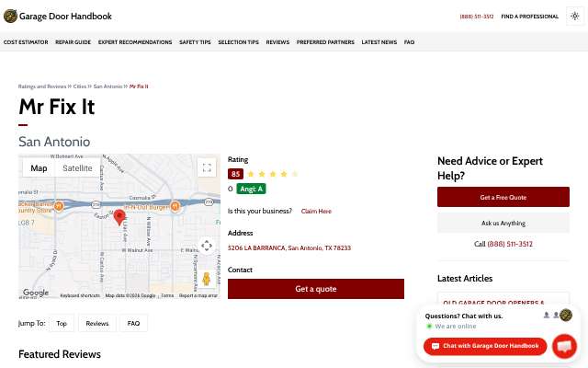The height and width of the screenshot is (368, 588).
Task: Click the Angi: A green badge
Action: tap(251, 189)
